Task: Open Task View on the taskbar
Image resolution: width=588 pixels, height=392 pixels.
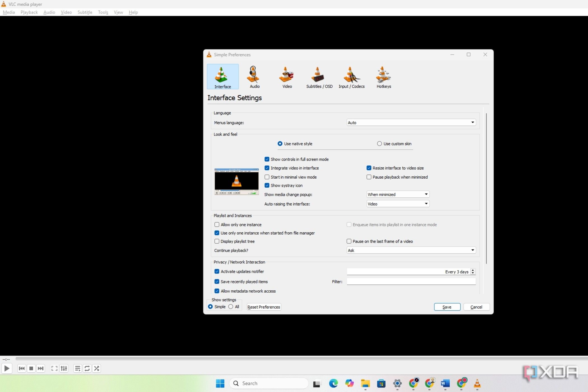Action: coord(317,383)
